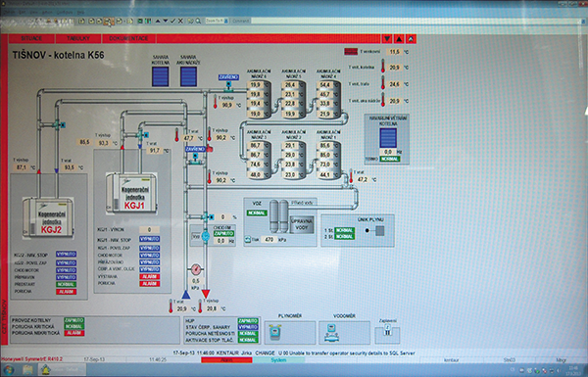Open the SITUACE tab

[x=32, y=38]
